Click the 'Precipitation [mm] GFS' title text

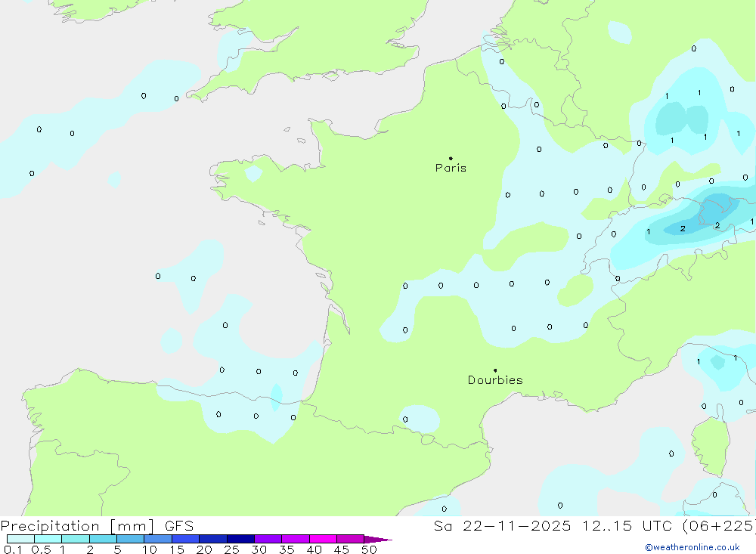[x=97, y=525]
